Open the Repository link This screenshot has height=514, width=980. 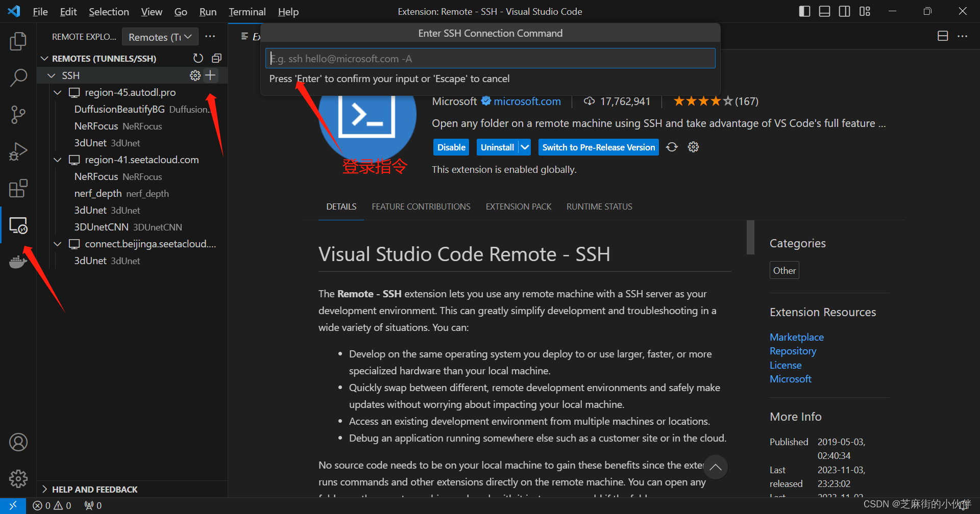point(793,351)
